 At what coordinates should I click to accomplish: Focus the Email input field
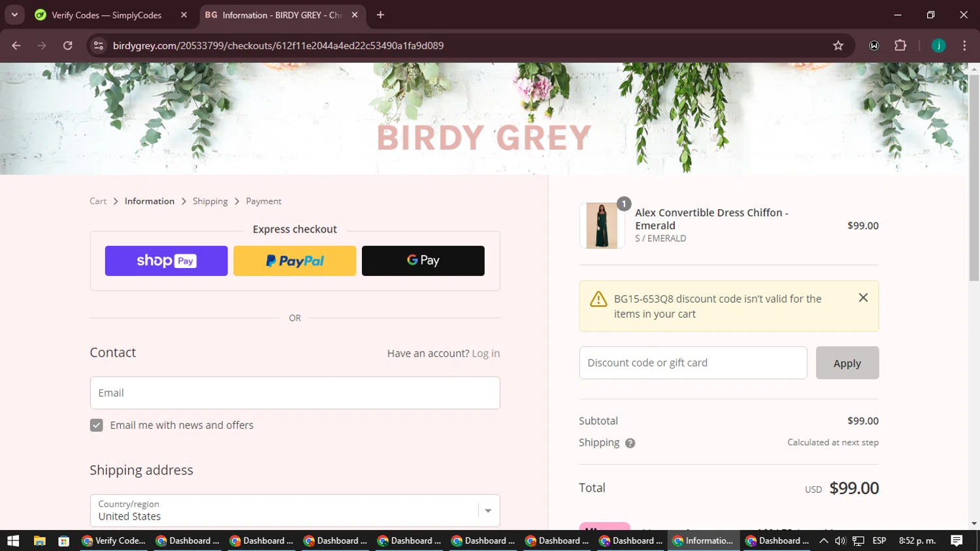(295, 393)
